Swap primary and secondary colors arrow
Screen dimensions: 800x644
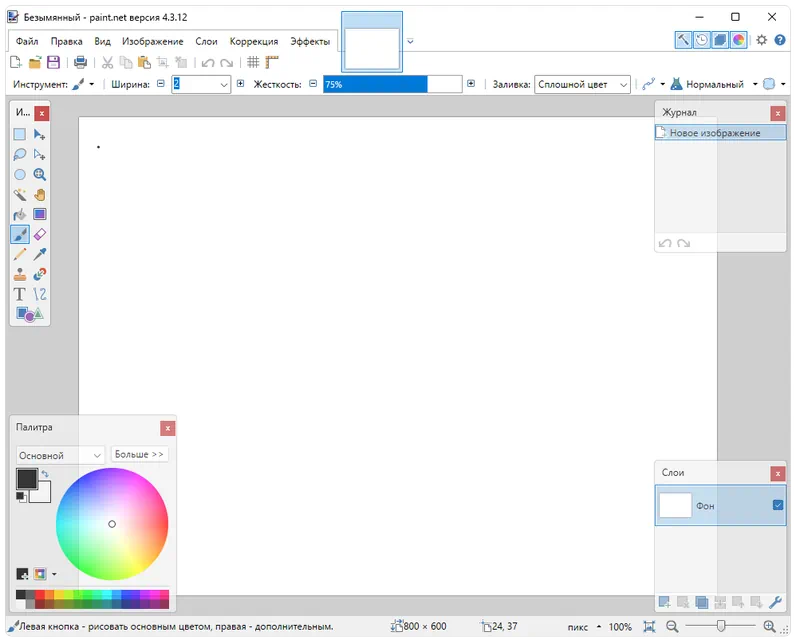click(x=45, y=474)
